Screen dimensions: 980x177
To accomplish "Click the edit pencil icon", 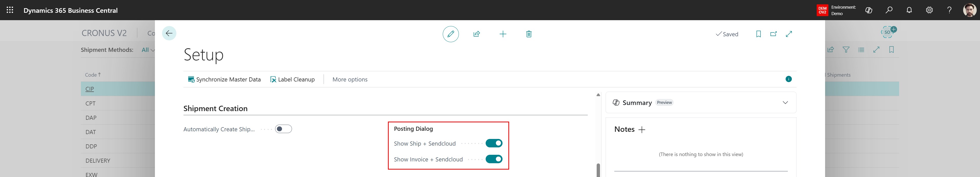I will click(450, 34).
